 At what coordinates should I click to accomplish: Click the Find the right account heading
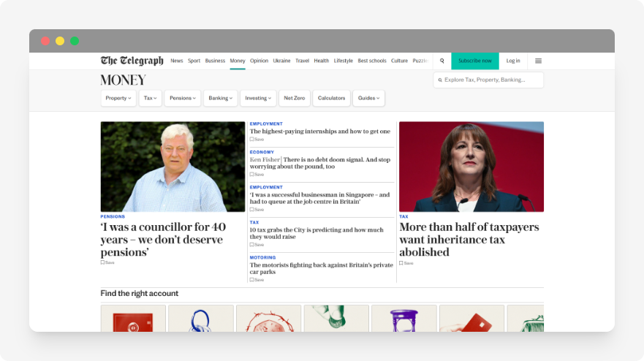point(139,293)
